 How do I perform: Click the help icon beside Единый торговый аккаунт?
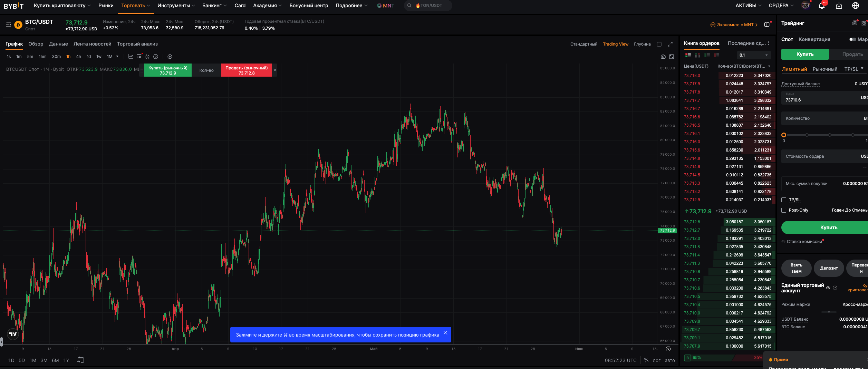(x=835, y=288)
